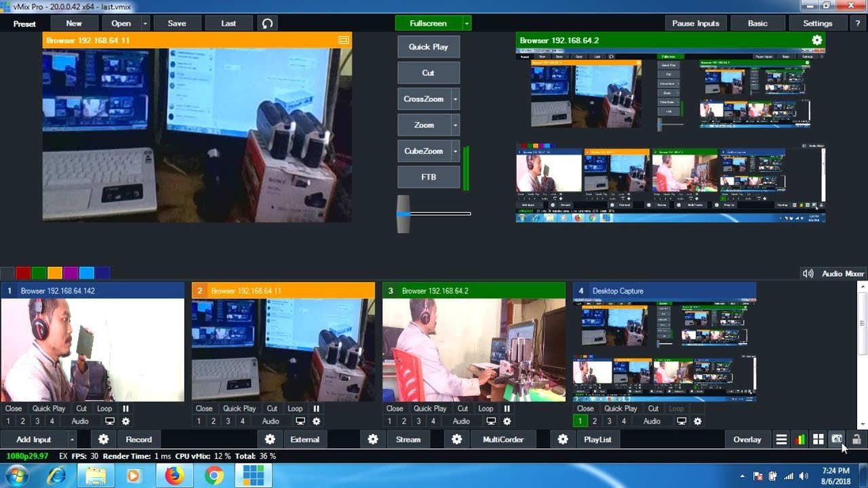The height and width of the screenshot is (488, 868).
Task: Click monitor icon on input 1
Action: (110, 421)
